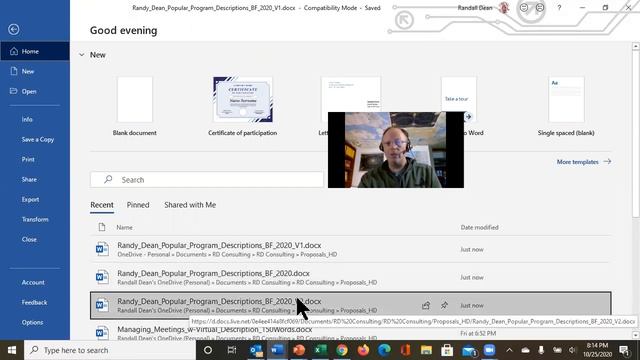Choose Transform in the sidebar
The image size is (640, 360).
[x=35, y=220]
